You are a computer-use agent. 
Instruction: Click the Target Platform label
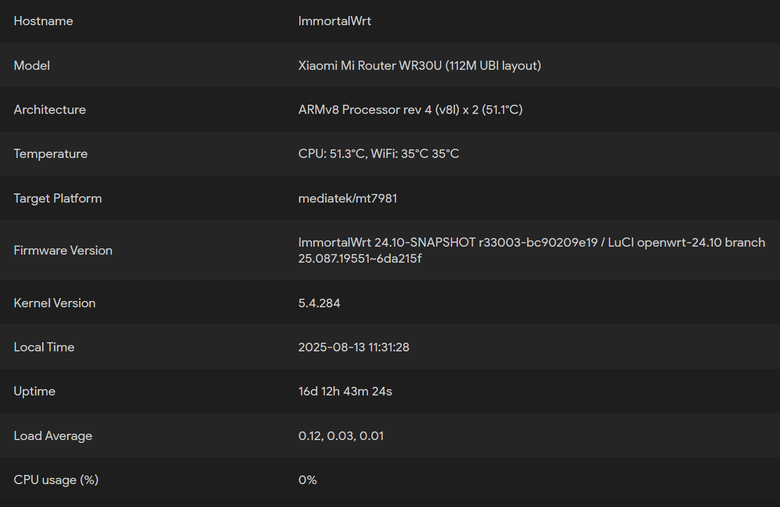pos(58,198)
